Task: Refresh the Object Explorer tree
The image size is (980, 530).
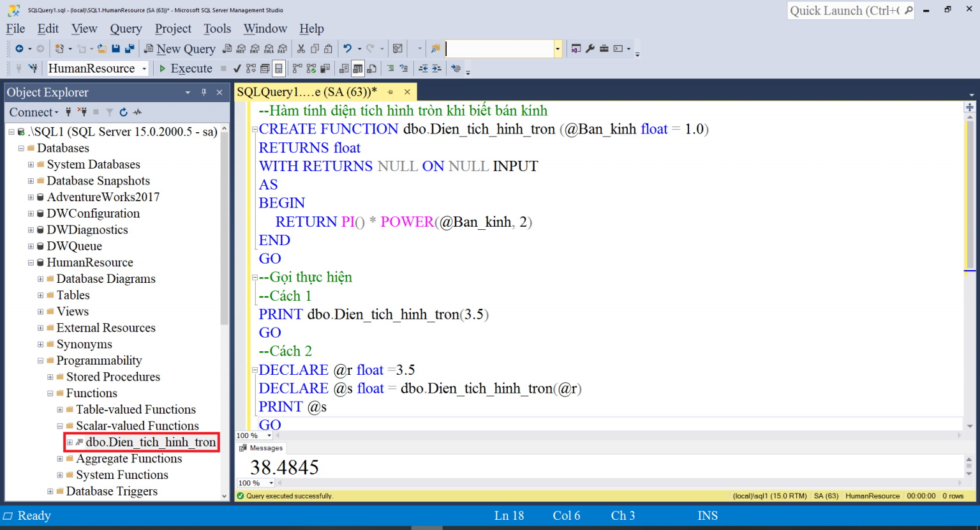Action: (123, 112)
